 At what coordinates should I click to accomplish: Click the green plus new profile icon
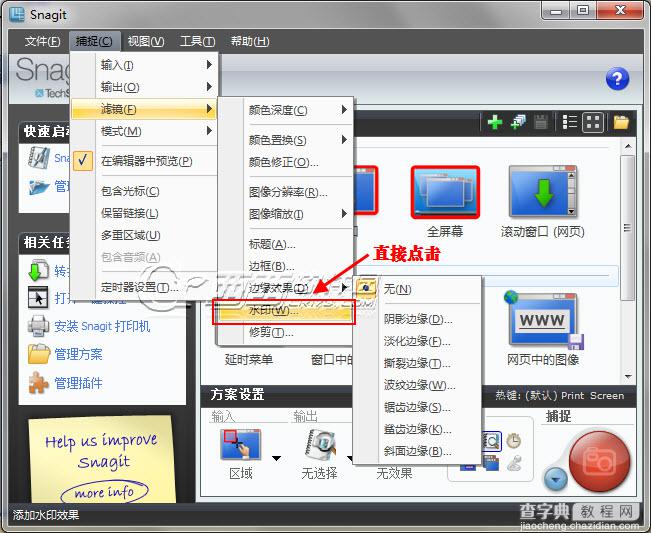tap(495, 122)
